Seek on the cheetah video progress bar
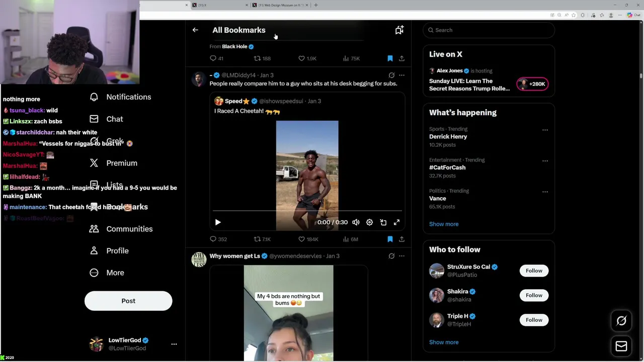Image resolution: width=644 pixels, height=362 pixels. 307,211
